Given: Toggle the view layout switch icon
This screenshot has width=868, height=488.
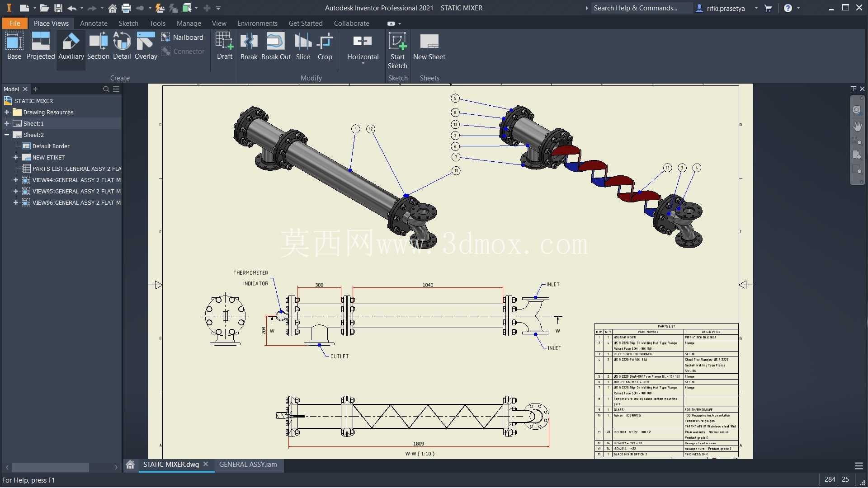Looking at the screenshot, I should click(854, 89).
